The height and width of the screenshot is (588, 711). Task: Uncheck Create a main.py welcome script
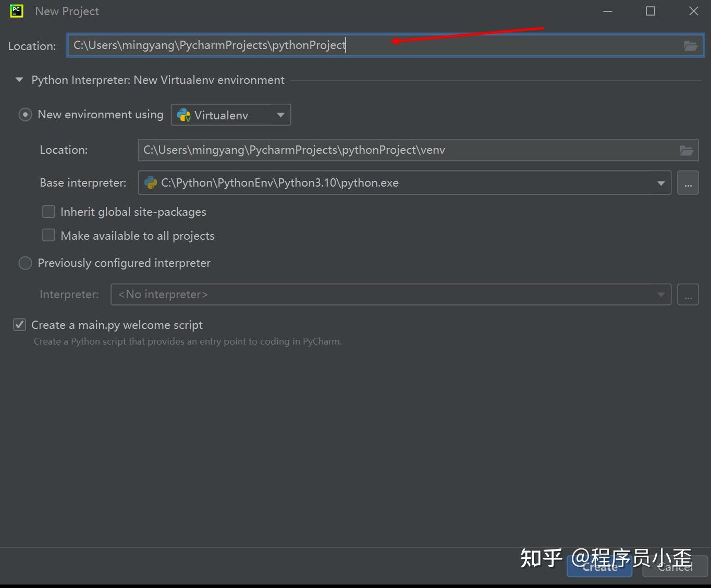click(19, 325)
